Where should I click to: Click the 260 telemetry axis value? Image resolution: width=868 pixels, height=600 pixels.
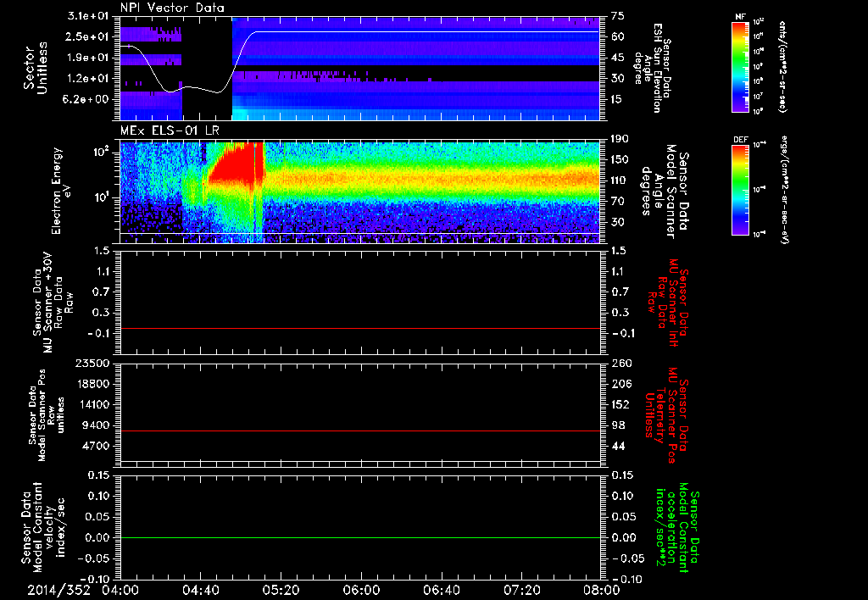coord(621,363)
